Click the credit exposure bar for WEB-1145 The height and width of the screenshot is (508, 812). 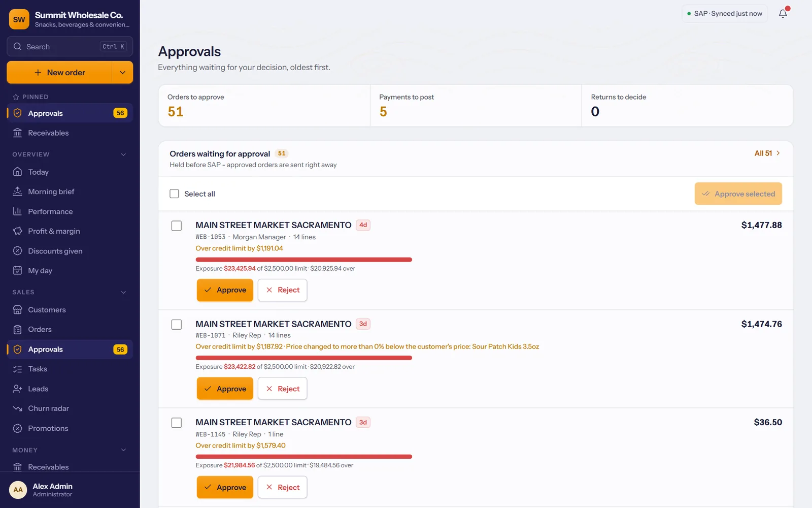304,457
